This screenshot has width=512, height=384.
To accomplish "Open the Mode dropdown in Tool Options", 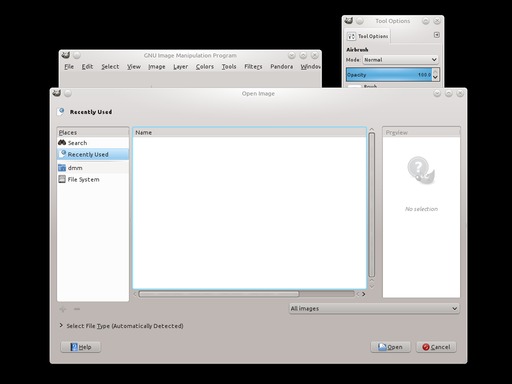I will click(x=400, y=60).
